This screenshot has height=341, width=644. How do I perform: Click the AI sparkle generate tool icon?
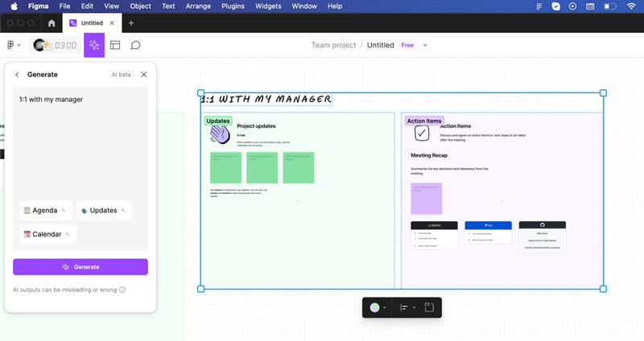94,45
